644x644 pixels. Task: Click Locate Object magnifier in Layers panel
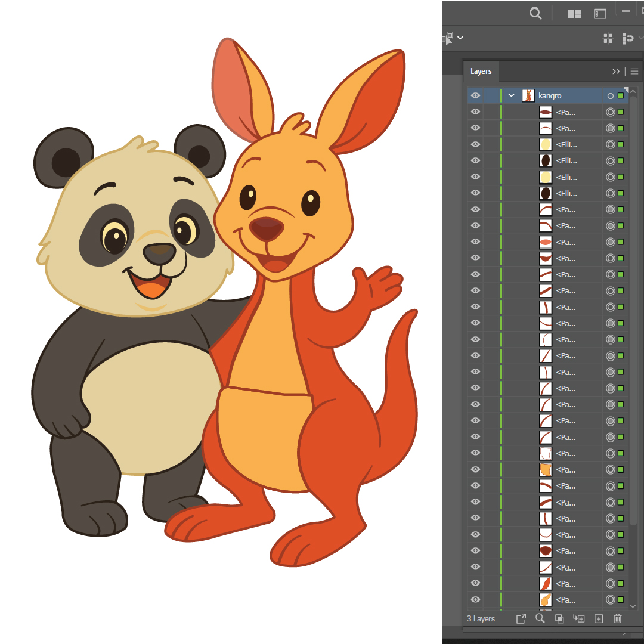click(540, 618)
